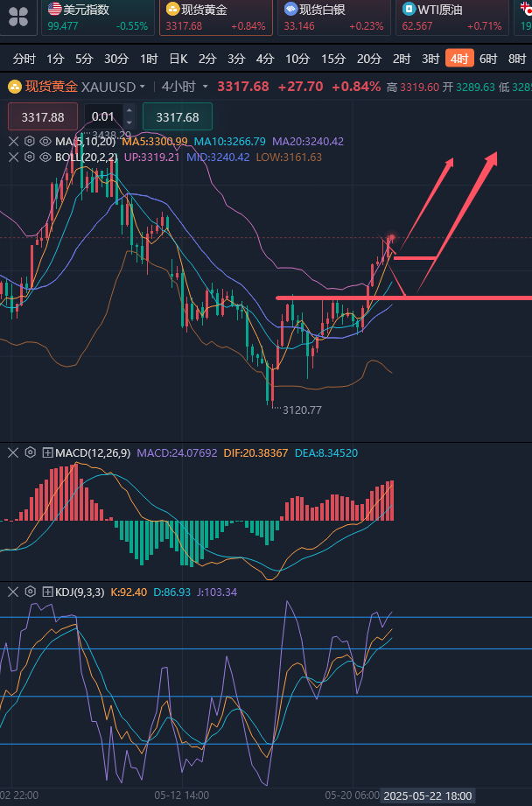Click the DIF:20.38367 value
The image size is (532, 806).
(x=255, y=452)
